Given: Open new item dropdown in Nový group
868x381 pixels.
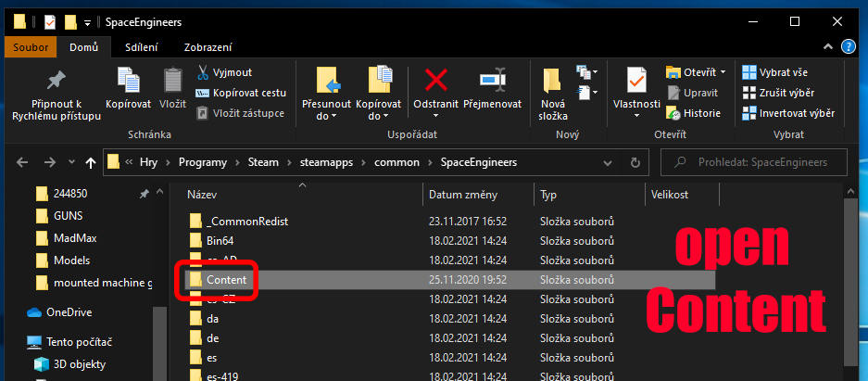Looking at the screenshot, I should [x=586, y=72].
